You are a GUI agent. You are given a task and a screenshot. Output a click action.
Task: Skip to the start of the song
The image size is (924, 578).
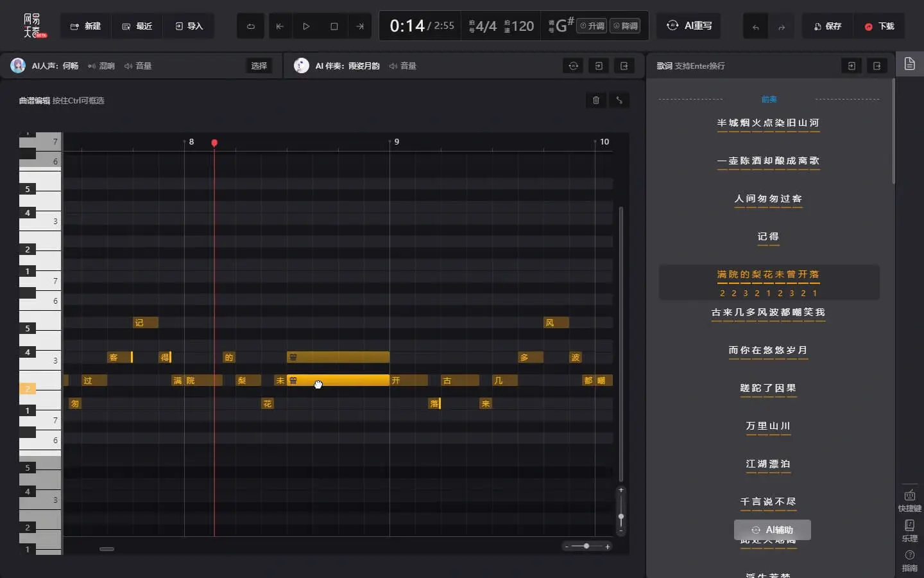point(280,26)
